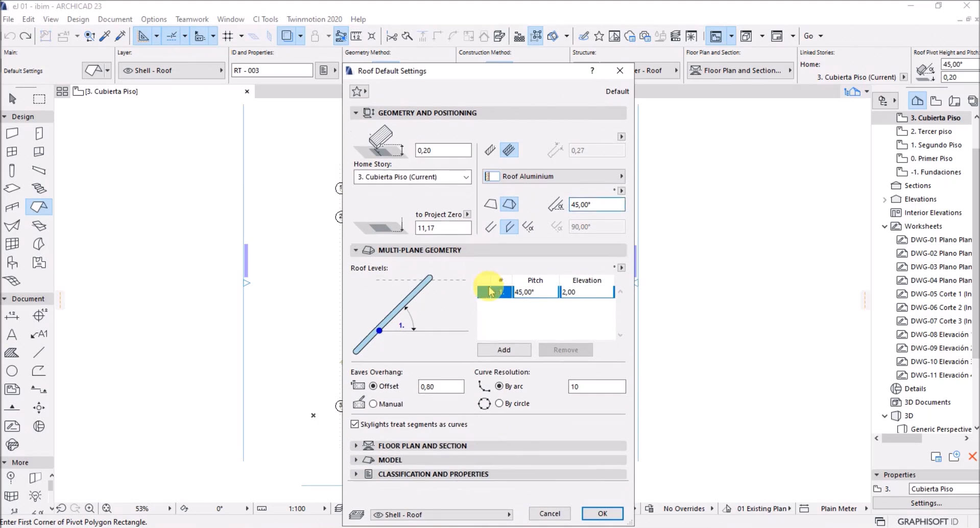Click the Undo arrow in toolbar
980x528 pixels.
click(10, 36)
